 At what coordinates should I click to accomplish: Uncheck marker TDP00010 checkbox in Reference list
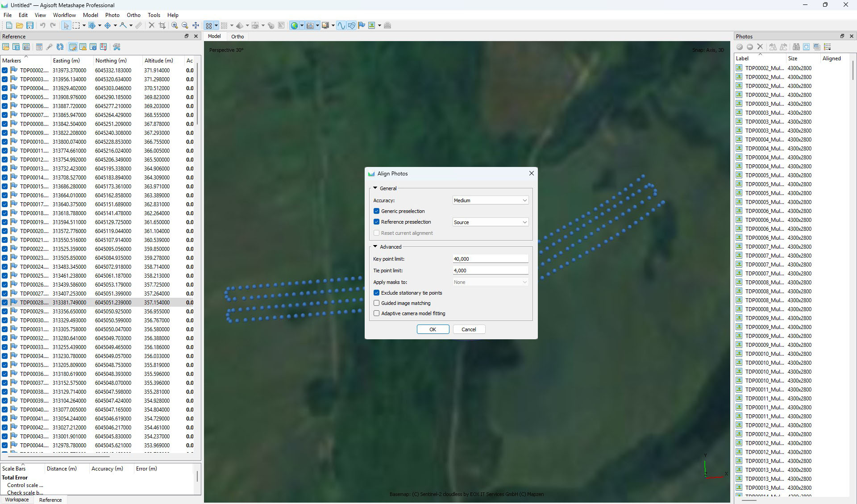4,142
